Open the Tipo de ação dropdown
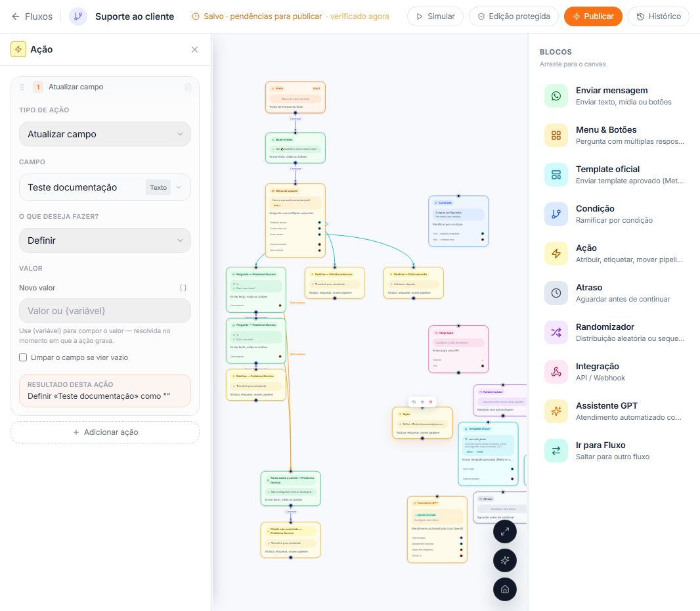Screen dimensions: 700x611 point(105,134)
